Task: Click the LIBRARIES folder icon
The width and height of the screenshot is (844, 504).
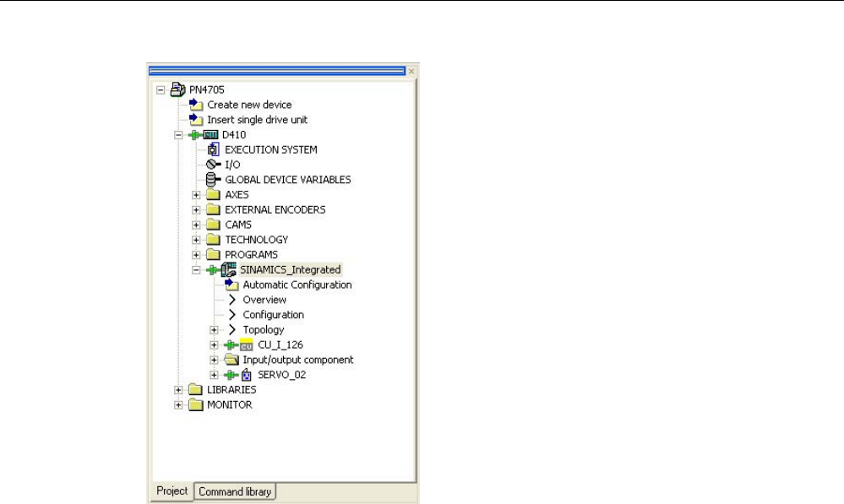Action: point(196,389)
